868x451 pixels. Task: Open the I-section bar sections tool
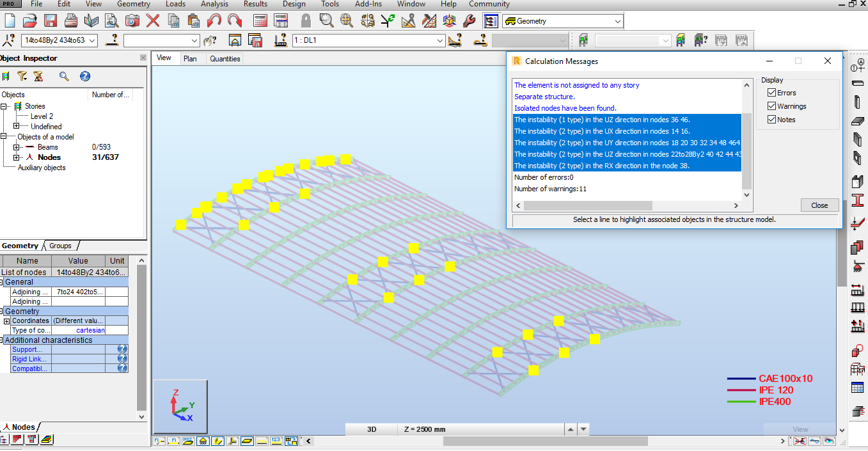858,200
